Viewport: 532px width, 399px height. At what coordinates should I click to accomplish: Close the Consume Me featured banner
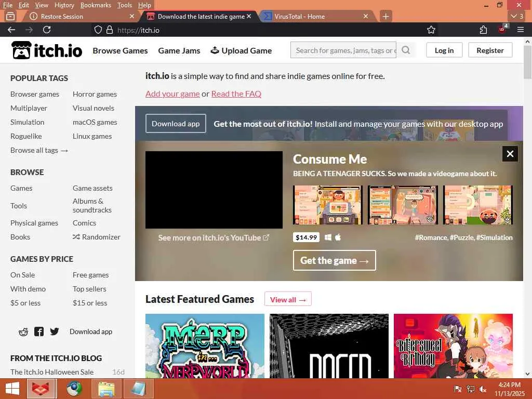click(510, 154)
